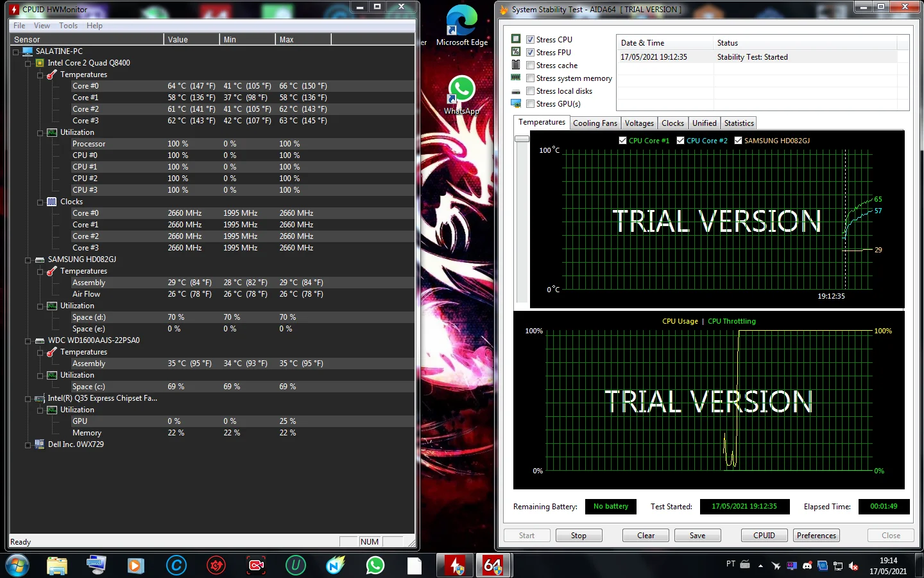This screenshot has height=578, width=924.
Task: Click the disk icon beside Stress local disks
Action: (x=516, y=91)
